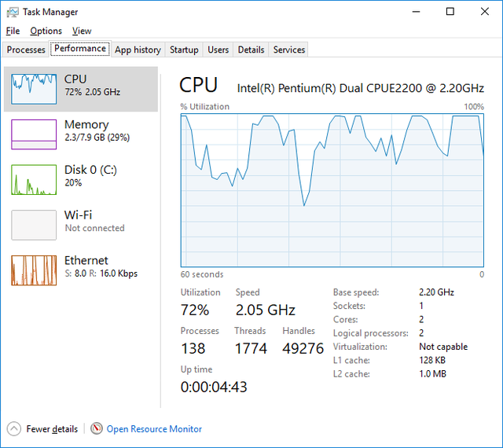Click the Task Manager title bar icon
The width and height of the screenshot is (503, 448).
coord(13,13)
